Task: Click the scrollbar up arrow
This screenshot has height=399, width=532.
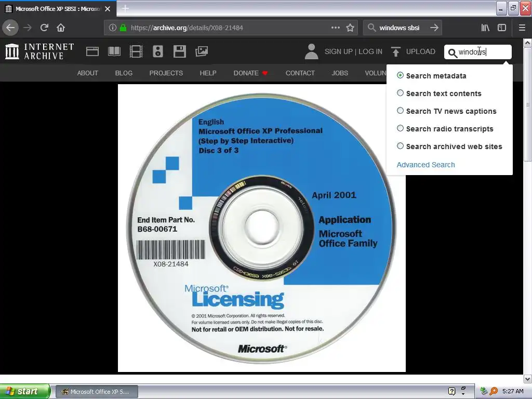Action: coord(528,43)
